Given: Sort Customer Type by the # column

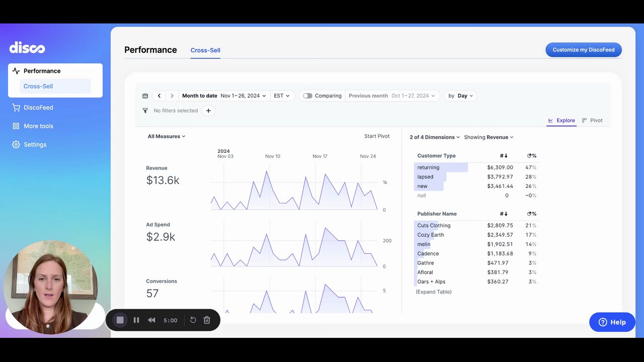Looking at the screenshot, I should click(504, 156).
